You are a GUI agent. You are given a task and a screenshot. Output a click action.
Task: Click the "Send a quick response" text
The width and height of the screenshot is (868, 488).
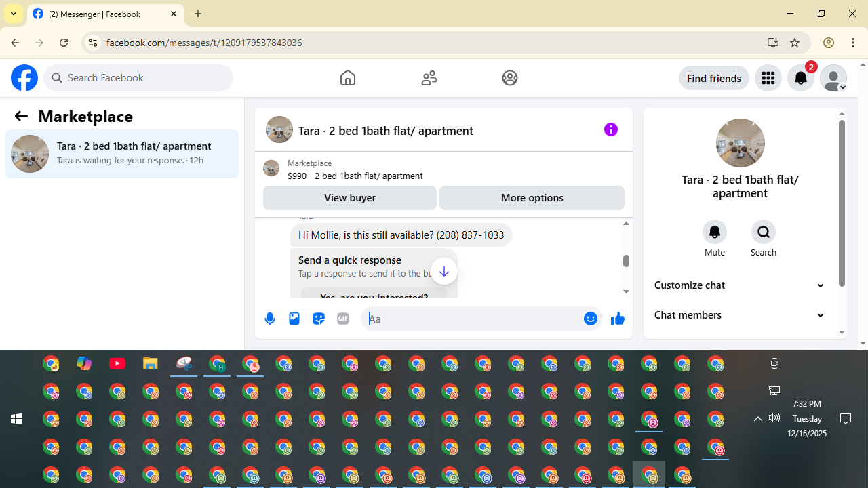(x=350, y=260)
